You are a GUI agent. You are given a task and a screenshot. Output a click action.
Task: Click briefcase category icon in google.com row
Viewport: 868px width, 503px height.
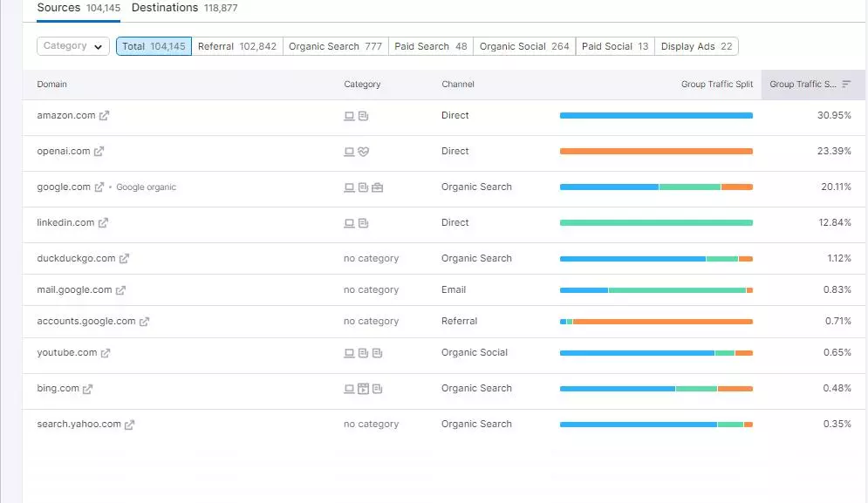378,187
